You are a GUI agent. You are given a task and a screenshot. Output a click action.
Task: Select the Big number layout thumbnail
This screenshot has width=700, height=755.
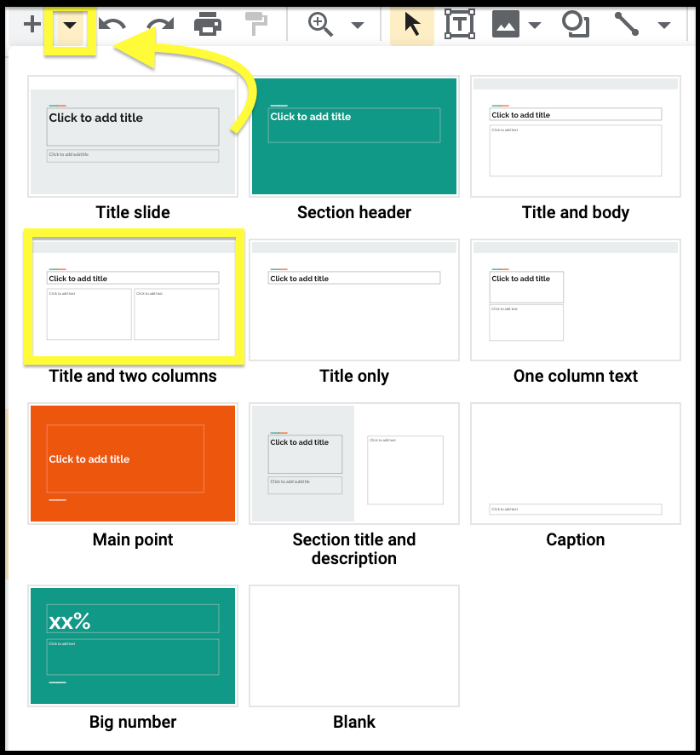[x=133, y=646]
